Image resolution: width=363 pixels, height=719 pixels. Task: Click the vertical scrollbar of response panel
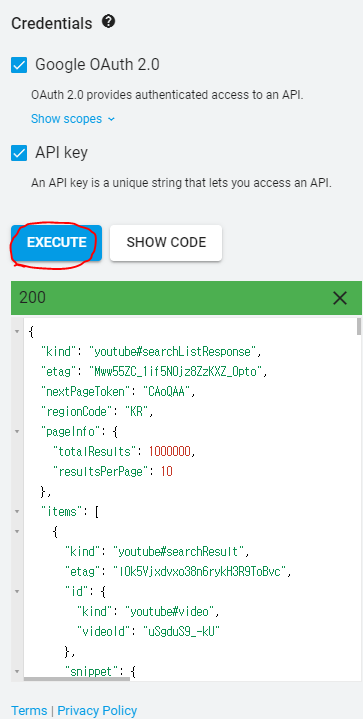[359, 327]
